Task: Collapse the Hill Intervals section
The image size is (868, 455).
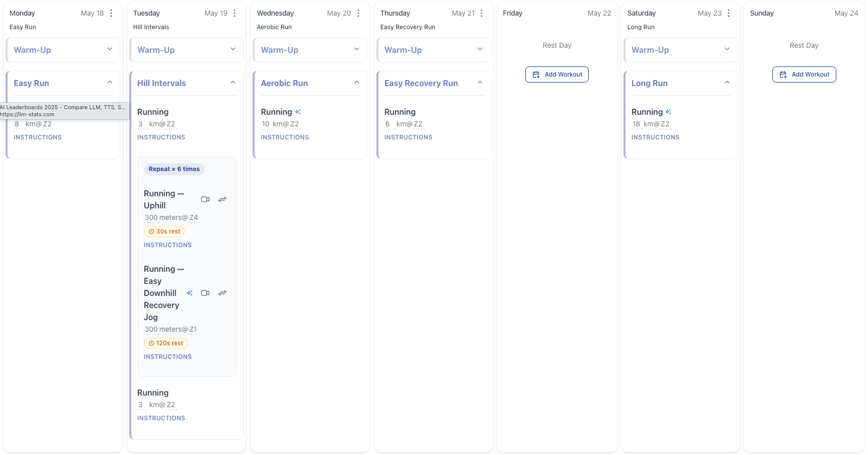Action: pos(233,83)
